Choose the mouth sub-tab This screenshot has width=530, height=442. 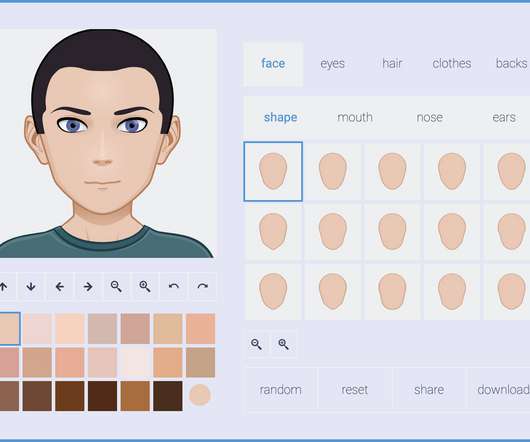(355, 117)
